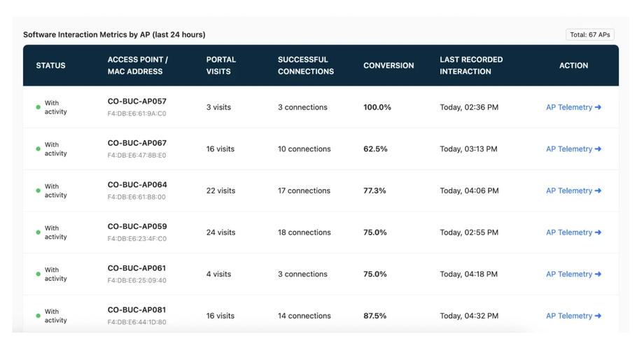Image resolution: width=644 pixels, height=346 pixels.
Task: Click the green status dot for CO-BUC-AP057
Action: 38,107
